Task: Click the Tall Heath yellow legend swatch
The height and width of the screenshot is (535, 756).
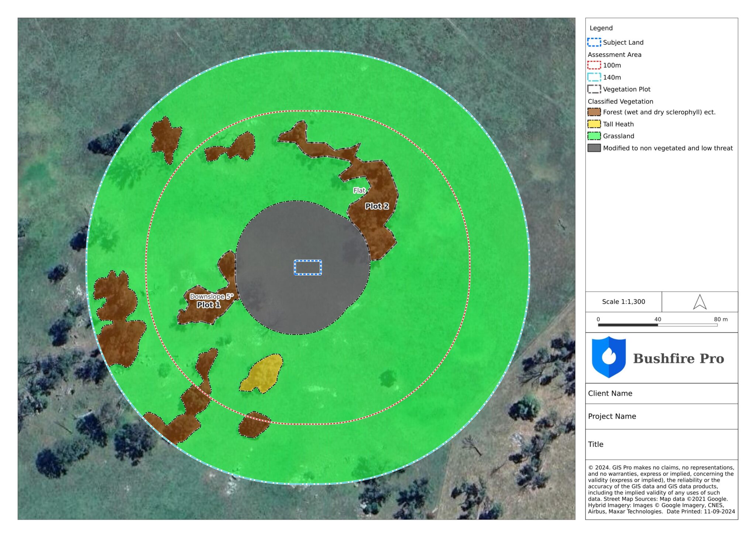Action: [594, 124]
